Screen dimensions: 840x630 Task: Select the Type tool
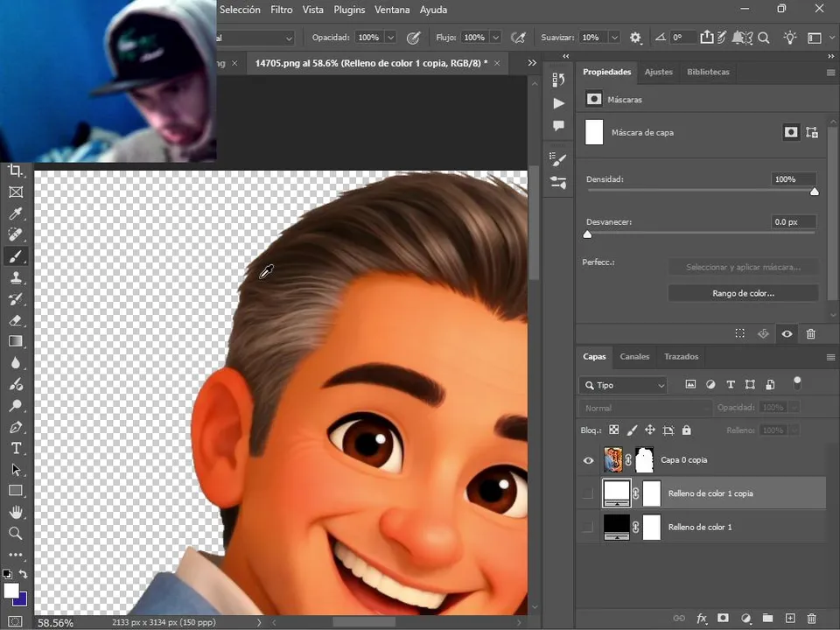16,448
